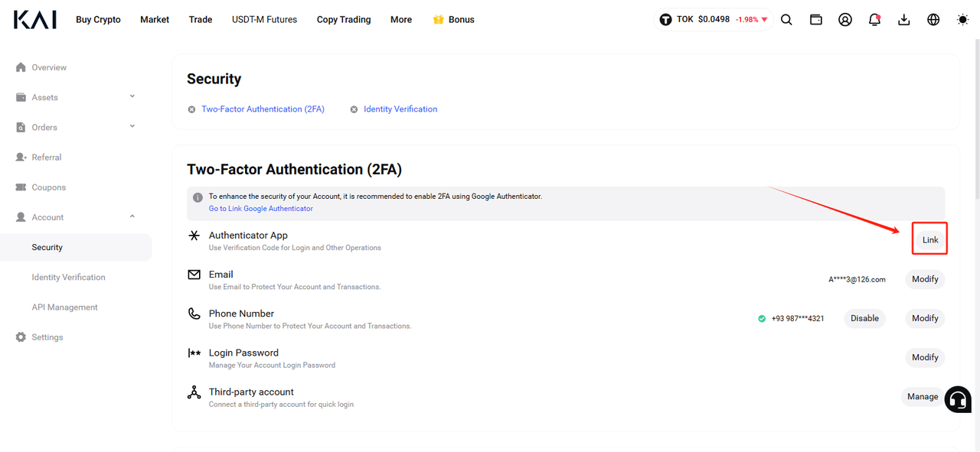Click the info icon in 2FA notice
Screen dimensions: 980x452
(x=198, y=197)
